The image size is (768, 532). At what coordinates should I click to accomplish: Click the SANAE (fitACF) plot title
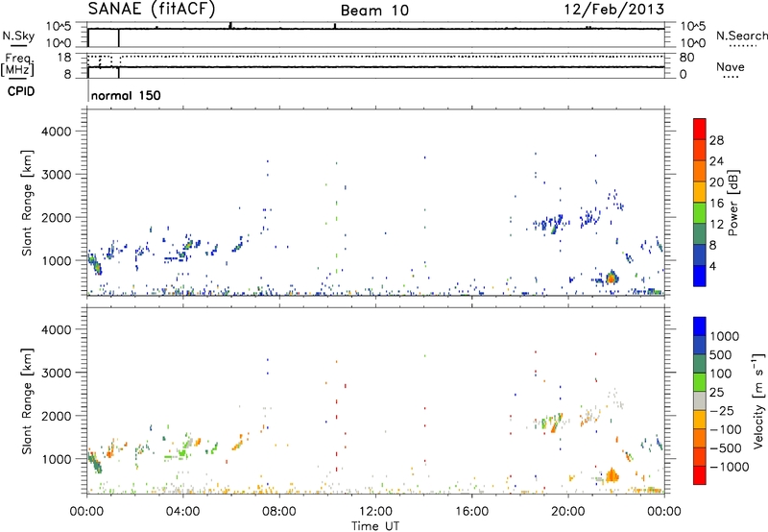point(152,9)
